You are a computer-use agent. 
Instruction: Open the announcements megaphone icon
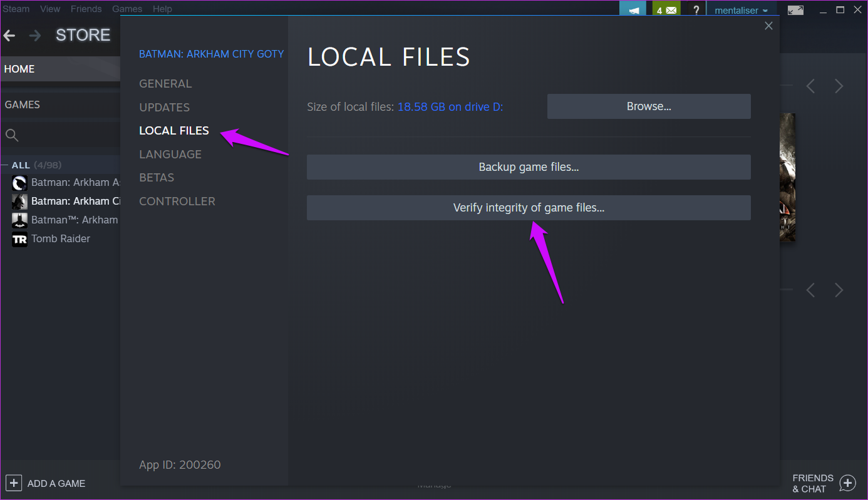634,10
